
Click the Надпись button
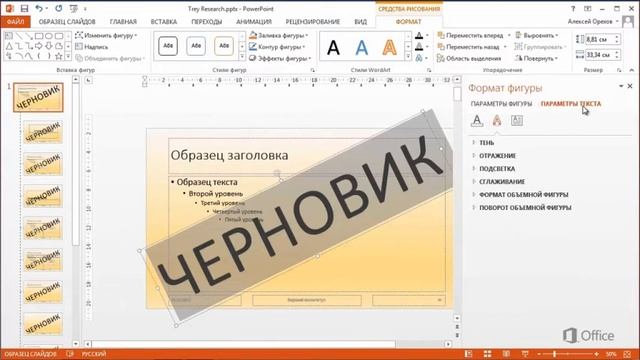click(92, 47)
